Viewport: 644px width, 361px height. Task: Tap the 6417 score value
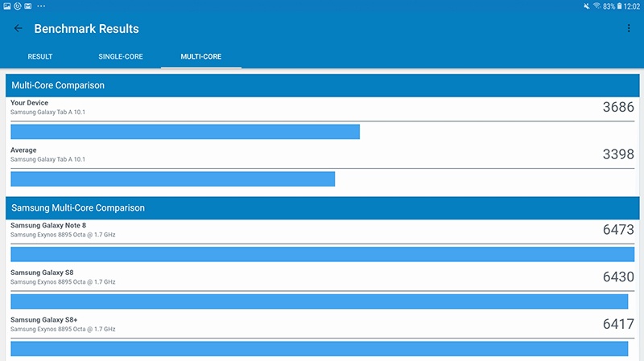tap(618, 324)
